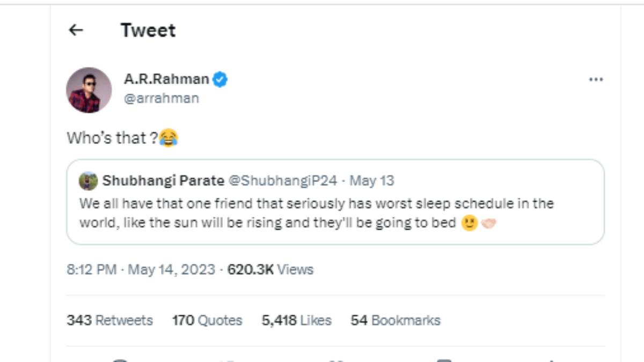Click the 5,418 Likes count

297,320
